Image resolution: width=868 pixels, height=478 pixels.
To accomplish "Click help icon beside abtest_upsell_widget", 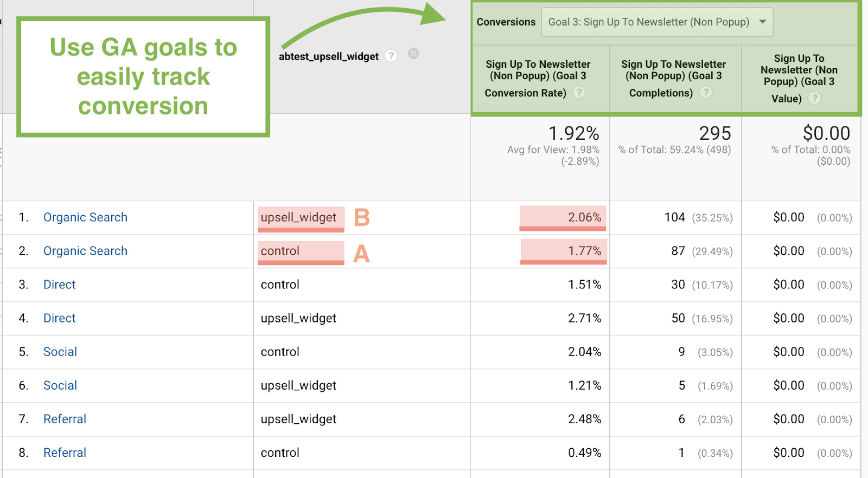I will click(x=391, y=56).
